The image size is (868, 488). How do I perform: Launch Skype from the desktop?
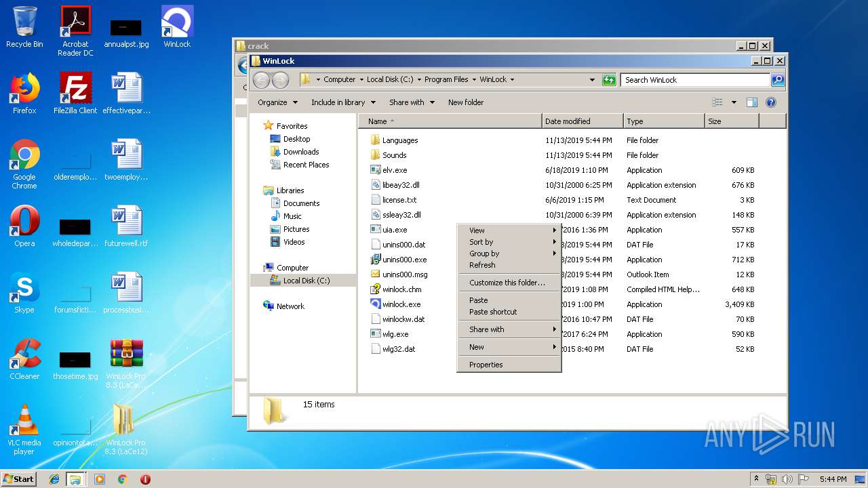(x=24, y=293)
